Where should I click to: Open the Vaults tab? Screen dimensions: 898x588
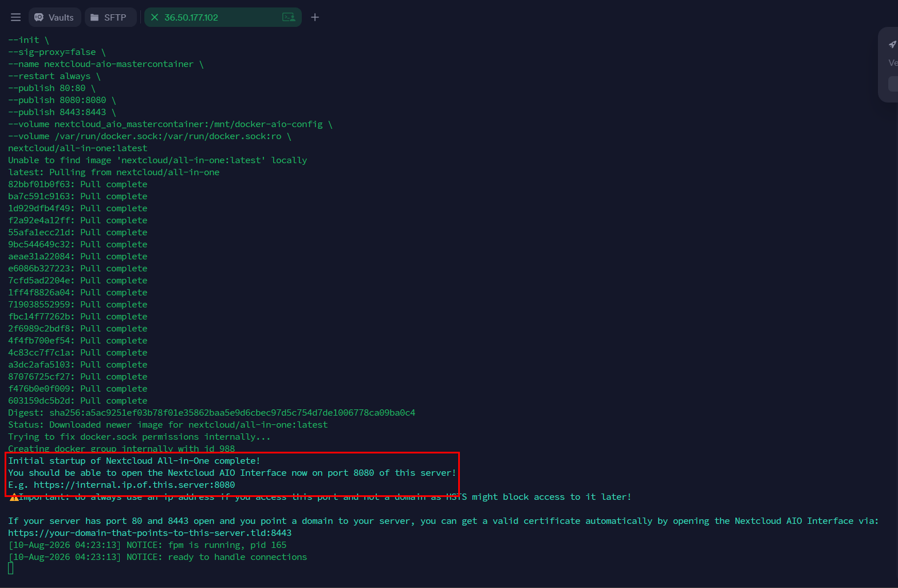[54, 17]
